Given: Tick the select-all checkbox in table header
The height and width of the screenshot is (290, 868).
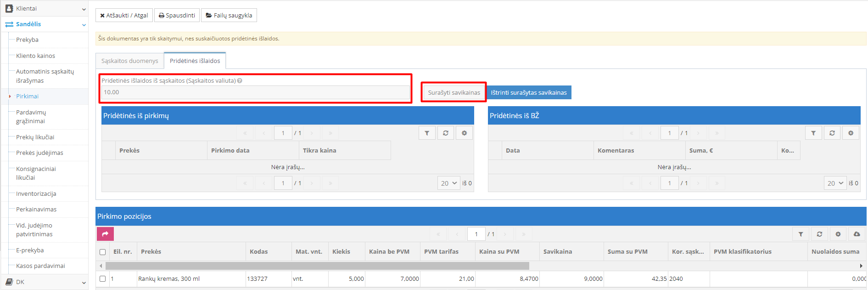Looking at the screenshot, I should [102, 252].
